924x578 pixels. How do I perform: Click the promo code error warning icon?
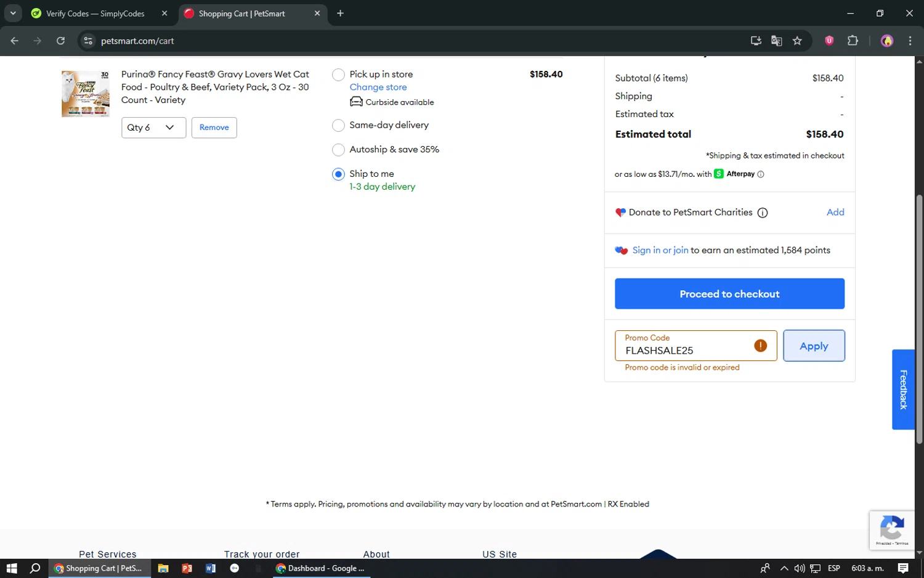(x=761, y=346)
